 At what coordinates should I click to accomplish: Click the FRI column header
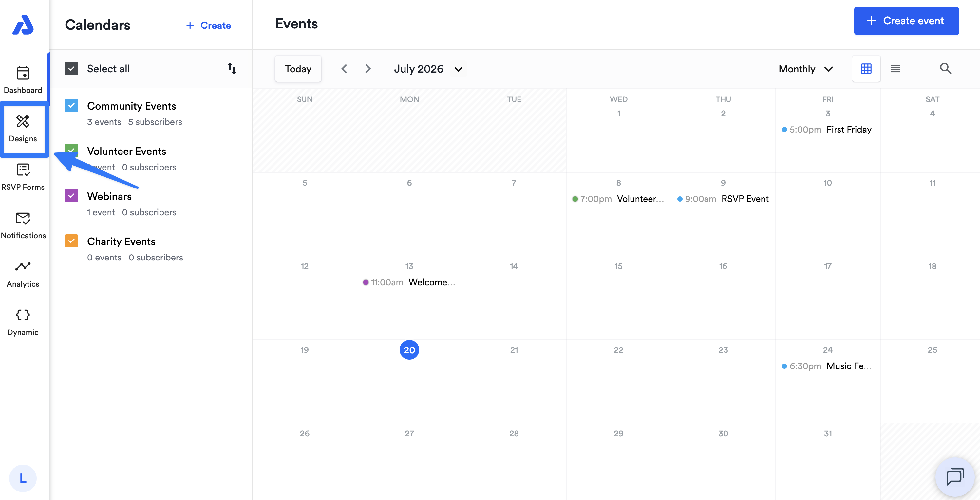point(828,99)
